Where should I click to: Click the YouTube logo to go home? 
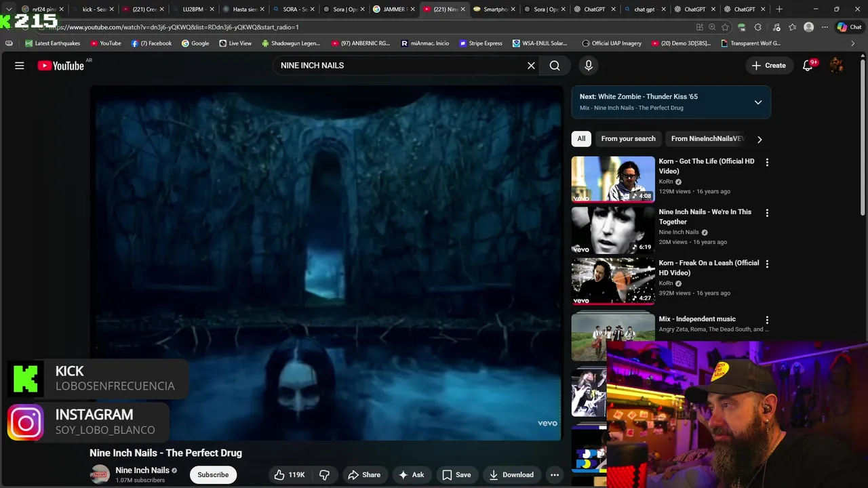(x=60, y=66)
